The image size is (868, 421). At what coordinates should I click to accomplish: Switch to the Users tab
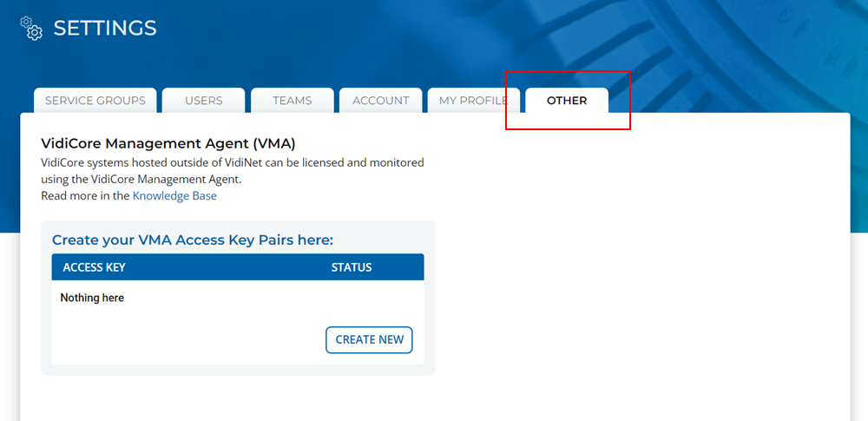pyautogui.click(x=204, y=101)
